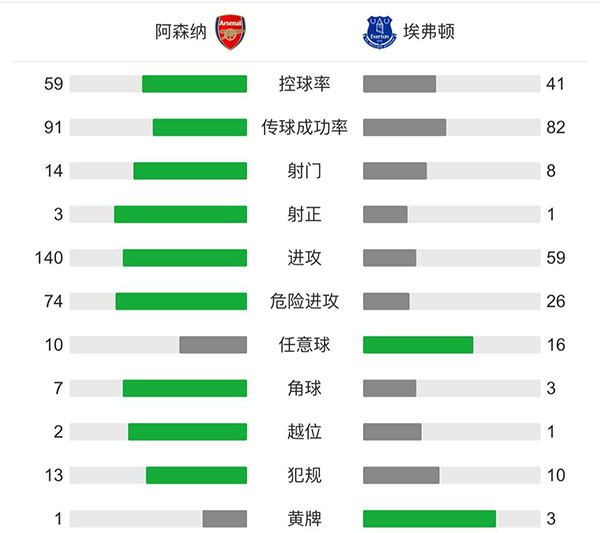
Task: Click Everton's gray 危险进攻 bar
Action: [386, 301]
